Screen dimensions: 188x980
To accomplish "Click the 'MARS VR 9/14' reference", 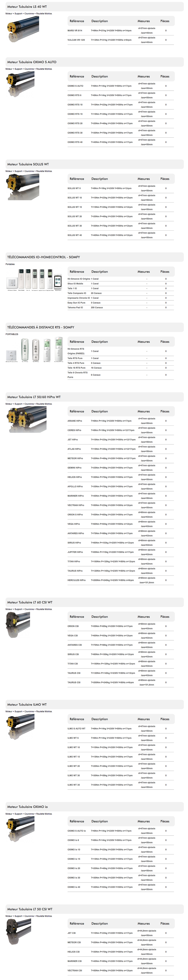I will (x=75, y=31).
